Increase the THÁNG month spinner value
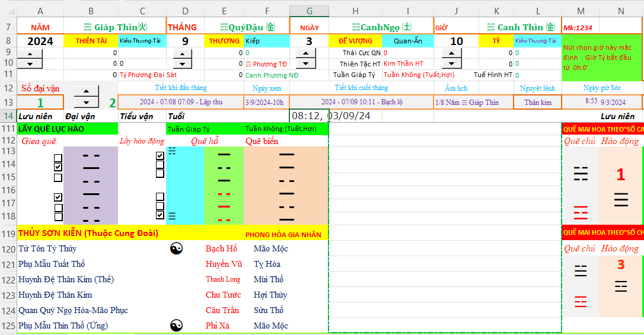Screen dimensions: 644x335 pos(185,54)
